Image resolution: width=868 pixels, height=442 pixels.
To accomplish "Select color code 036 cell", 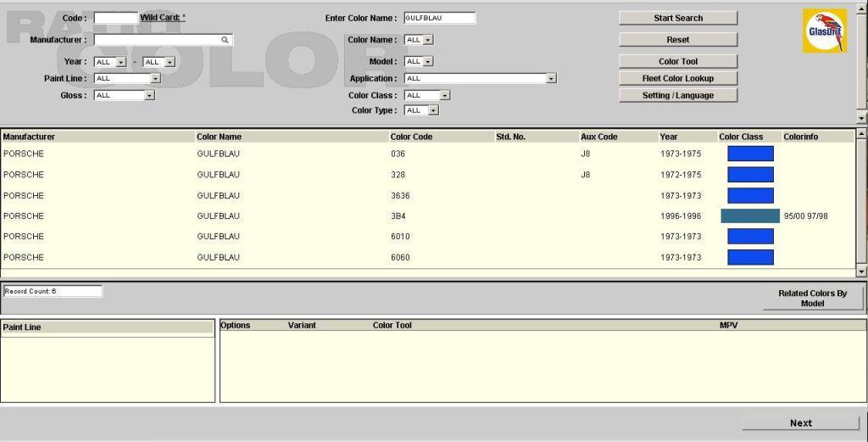I will (x=398, y=154).
